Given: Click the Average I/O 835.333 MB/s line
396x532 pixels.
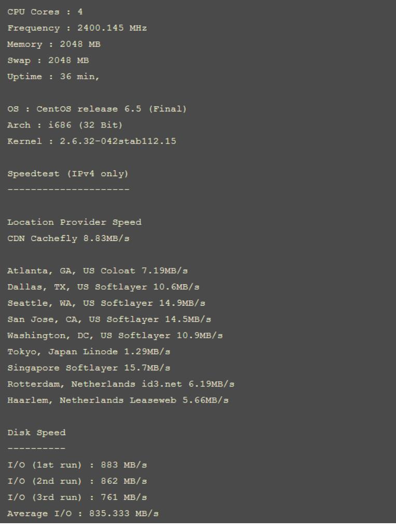Looking at the screenshot, I should (83, 513).
